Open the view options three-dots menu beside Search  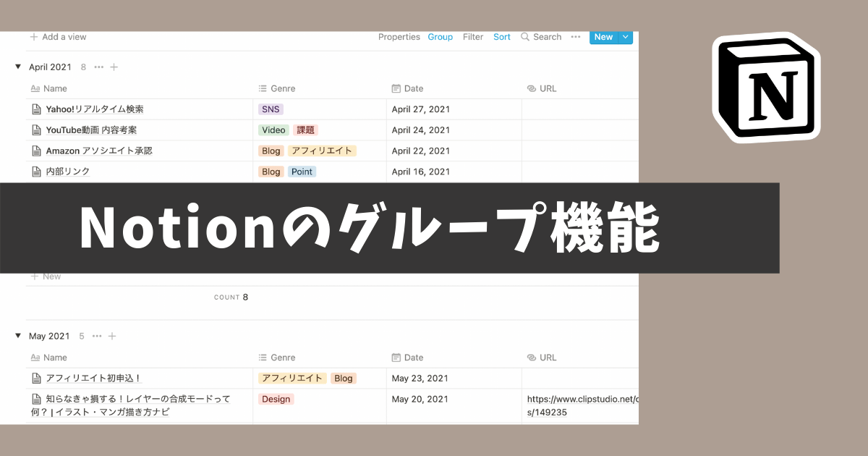[576, 37]
